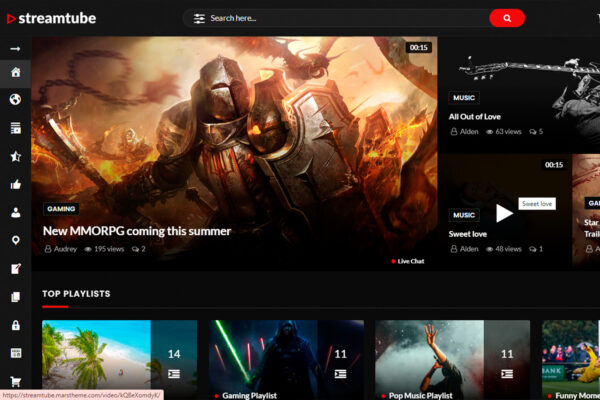
Task: Open the globe icon in sidebar
Action: [15, 100]
